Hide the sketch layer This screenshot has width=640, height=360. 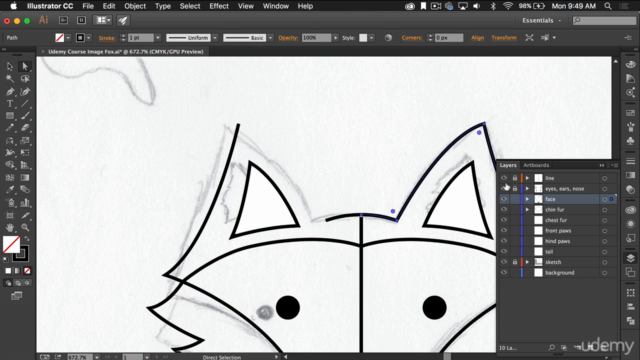pos(504,262)
